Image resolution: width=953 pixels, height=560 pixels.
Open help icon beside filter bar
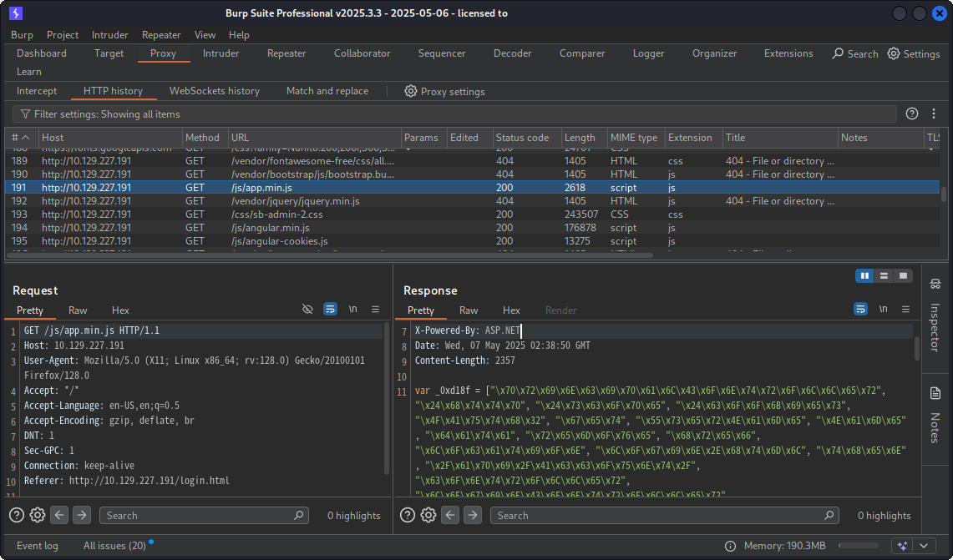tap(912, 114)
